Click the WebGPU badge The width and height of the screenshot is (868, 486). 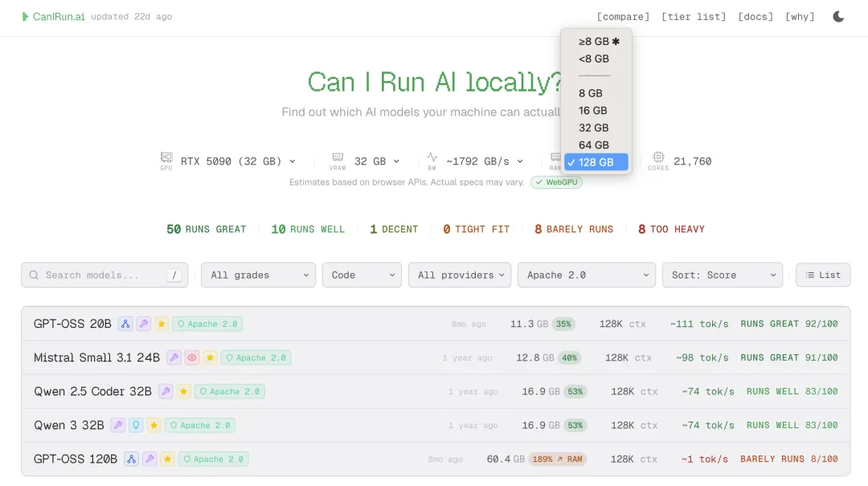click(x=556, y=182)
